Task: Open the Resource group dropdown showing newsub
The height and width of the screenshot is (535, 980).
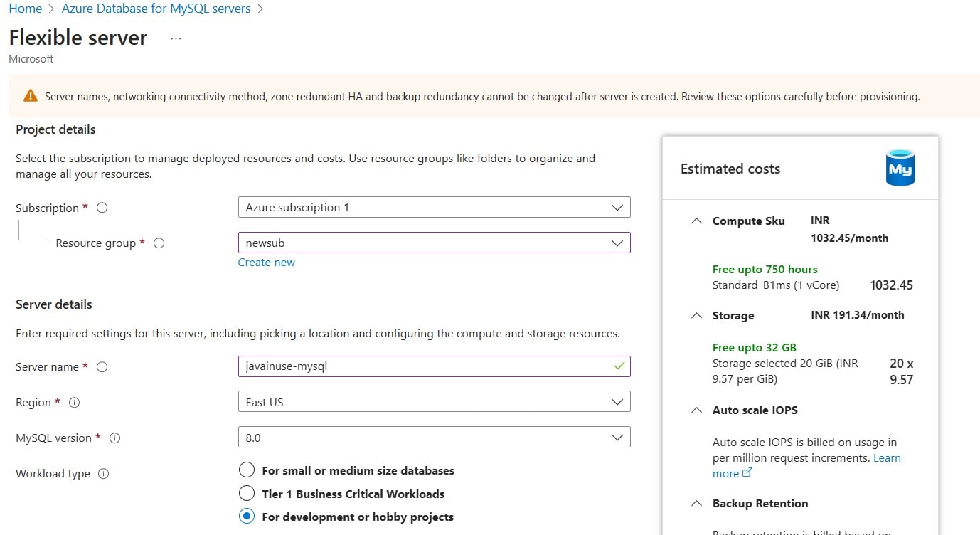Action: pos(434,243)
